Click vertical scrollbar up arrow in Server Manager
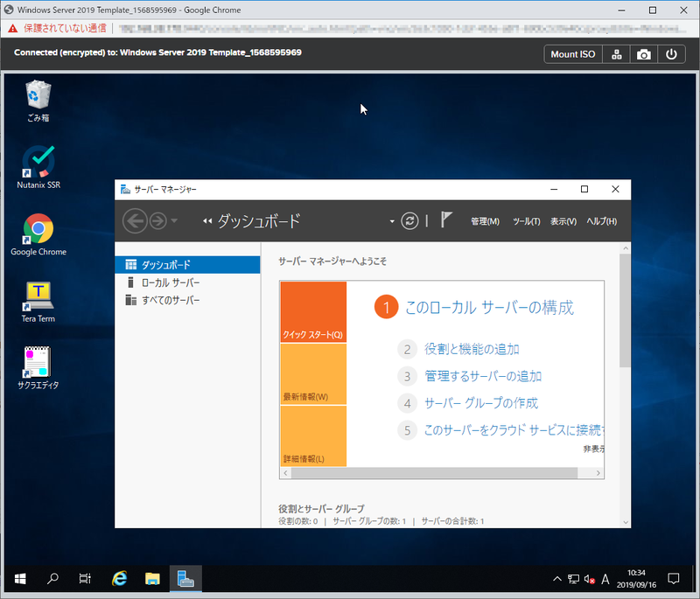 point(625,248)
